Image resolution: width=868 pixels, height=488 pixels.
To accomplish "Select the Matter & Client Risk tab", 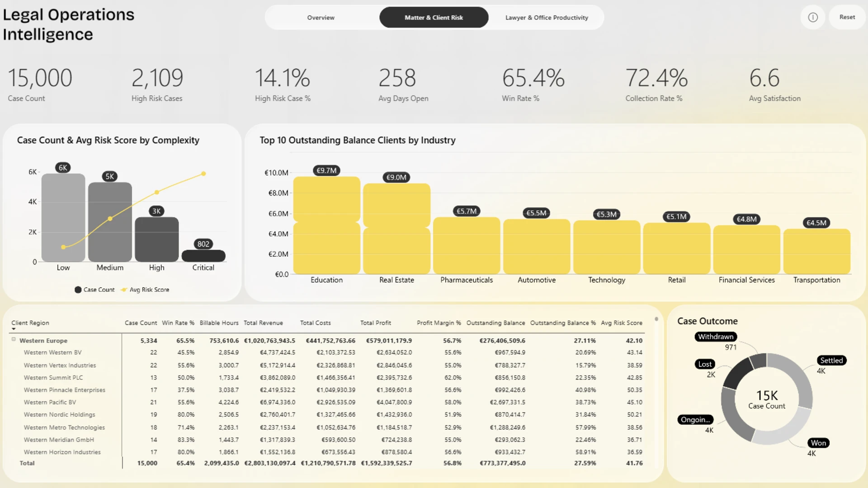I will click(434, 17).
